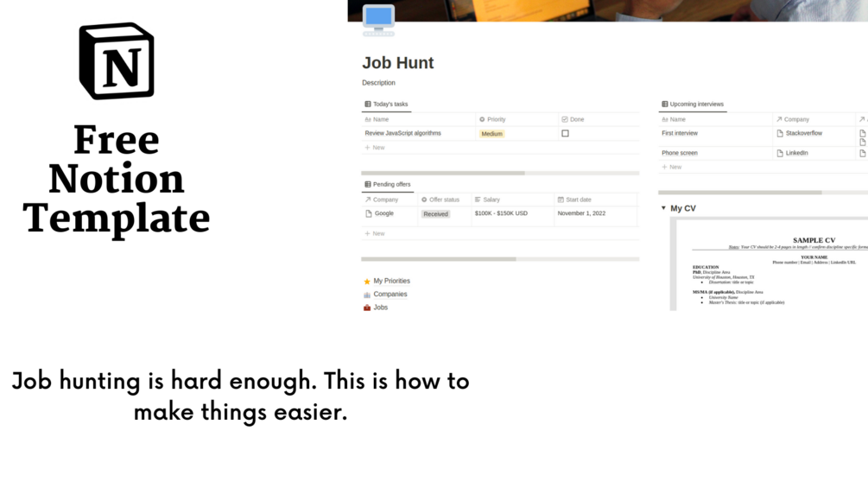Click the calendar icon in Start date header
The height and width of the screenshot is (488, 868).
pyautogui.click(x=561, y=200)
